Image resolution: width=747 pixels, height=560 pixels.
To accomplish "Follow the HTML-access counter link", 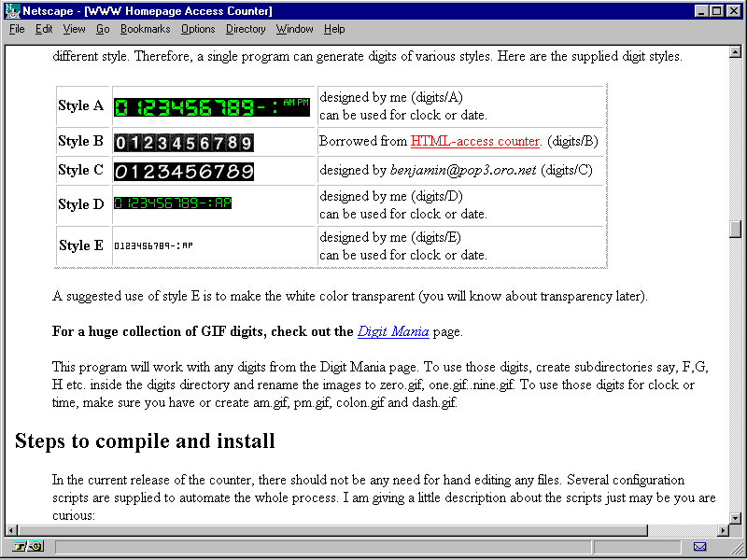I will tap(475, 142).
